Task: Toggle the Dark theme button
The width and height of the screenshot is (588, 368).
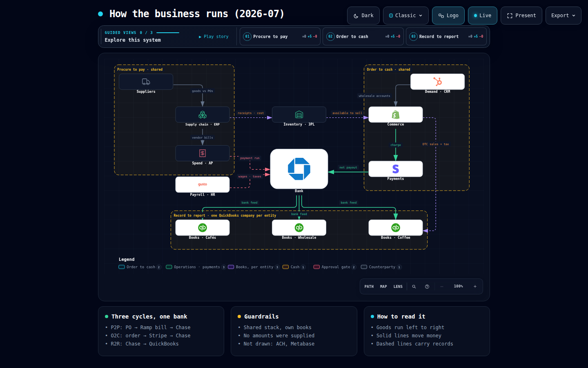Action: pyautogui.click(x=363, y=16)
